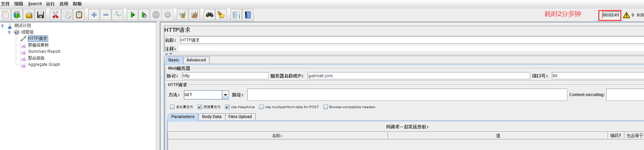Open the 运行 menu

(50, 4)
